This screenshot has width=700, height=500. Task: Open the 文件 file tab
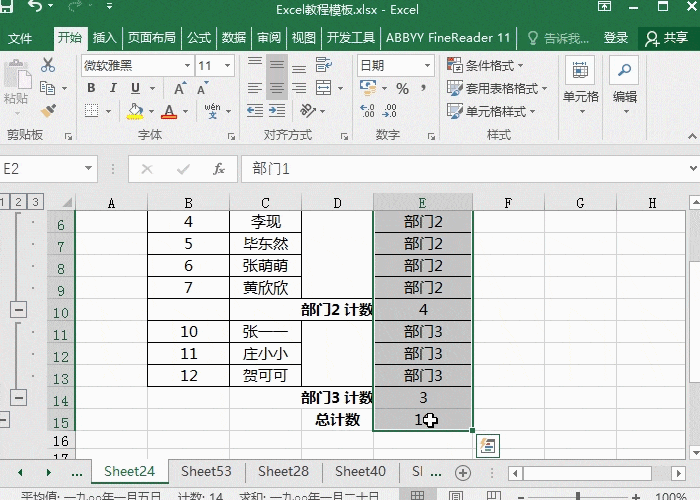pyautogui.click(x=20, y=38)
